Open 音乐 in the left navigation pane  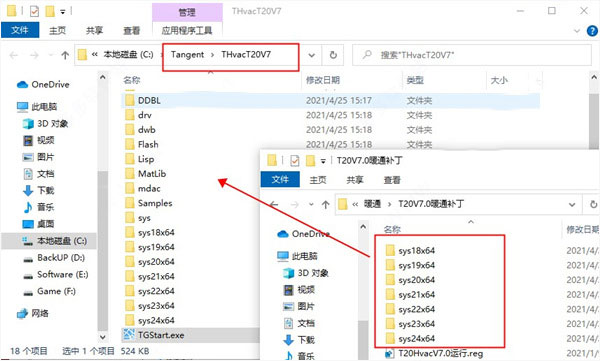coord(39,207)
